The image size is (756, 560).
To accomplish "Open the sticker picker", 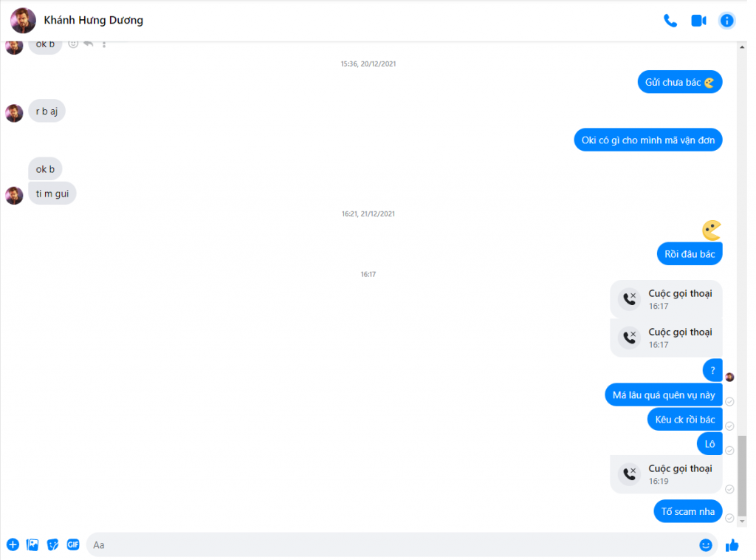I will point(52,544).
